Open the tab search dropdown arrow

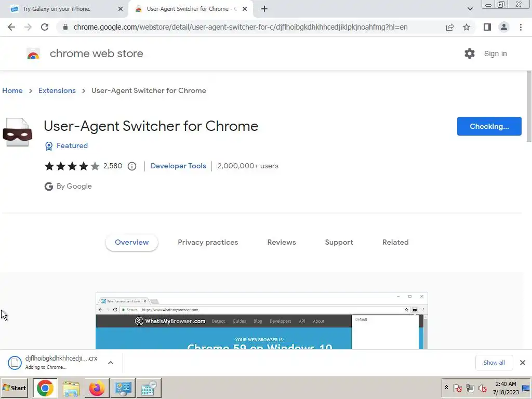click(470, 9)
